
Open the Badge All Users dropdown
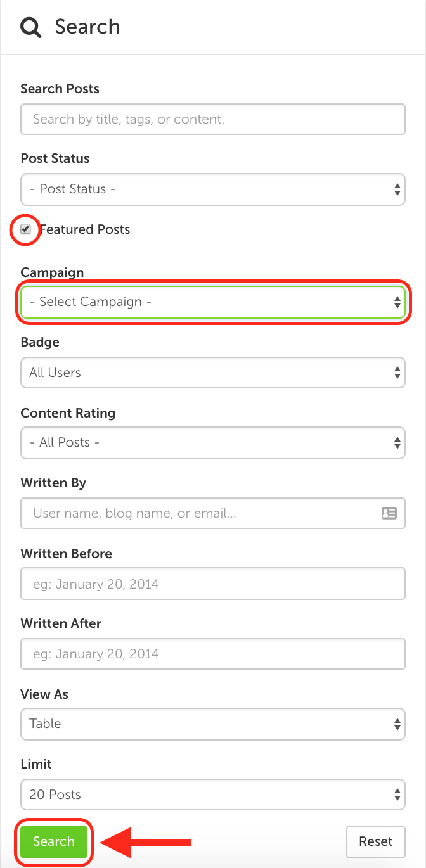click(212, 373)
